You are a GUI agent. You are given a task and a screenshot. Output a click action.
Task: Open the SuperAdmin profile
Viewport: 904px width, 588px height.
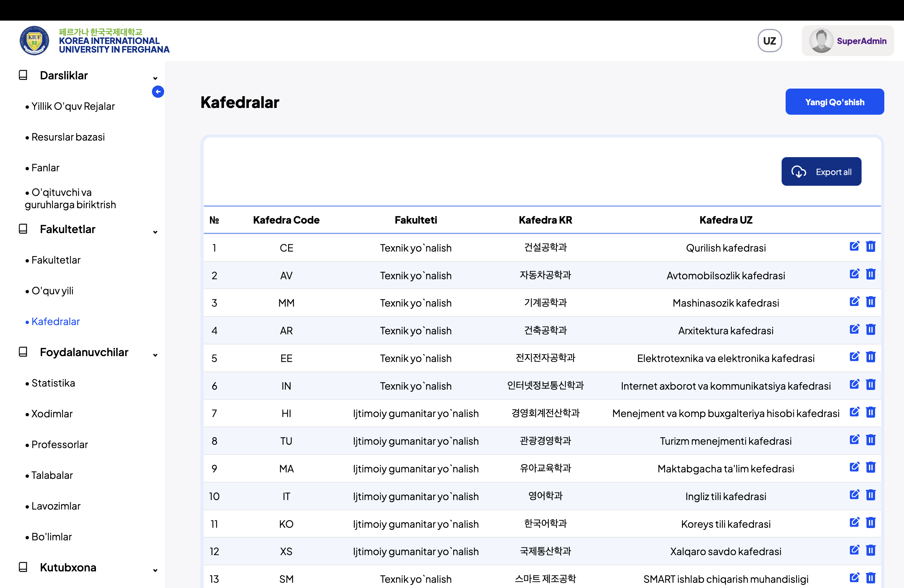click(x=847, y=40)
